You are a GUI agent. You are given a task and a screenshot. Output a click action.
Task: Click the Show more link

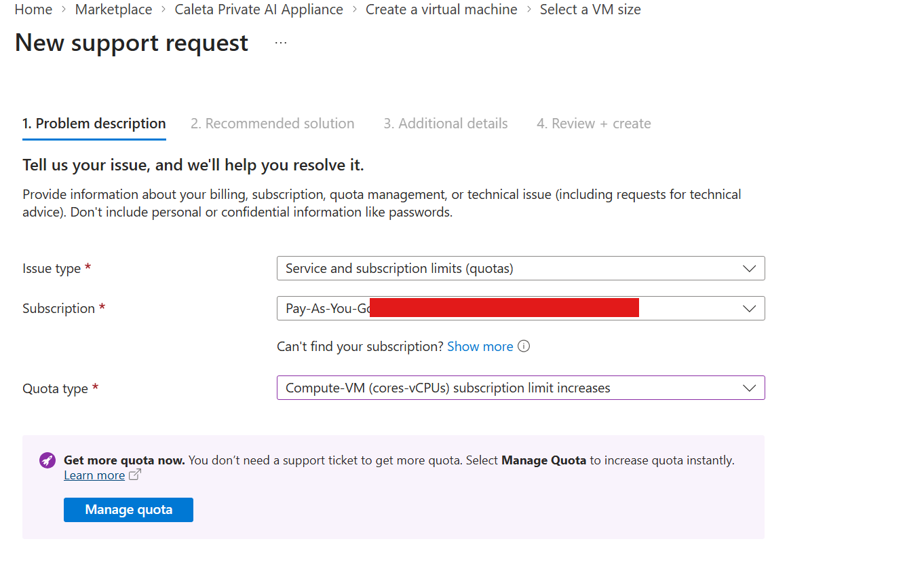coord(480,346)
